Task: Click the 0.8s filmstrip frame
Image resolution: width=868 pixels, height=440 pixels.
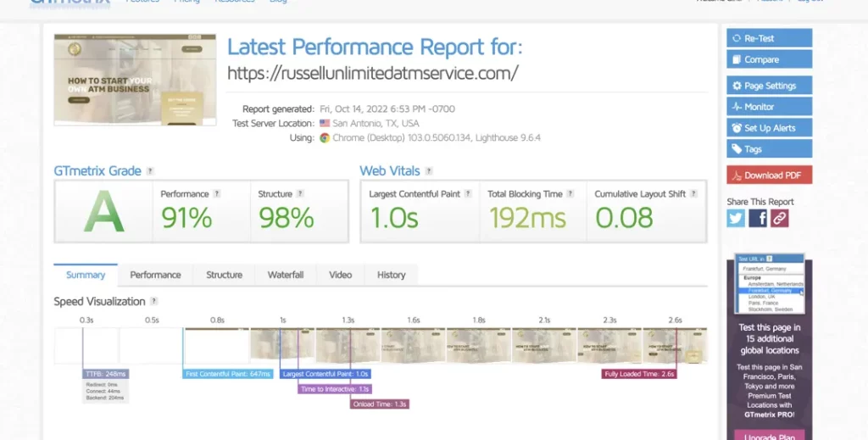Action: 217,345
